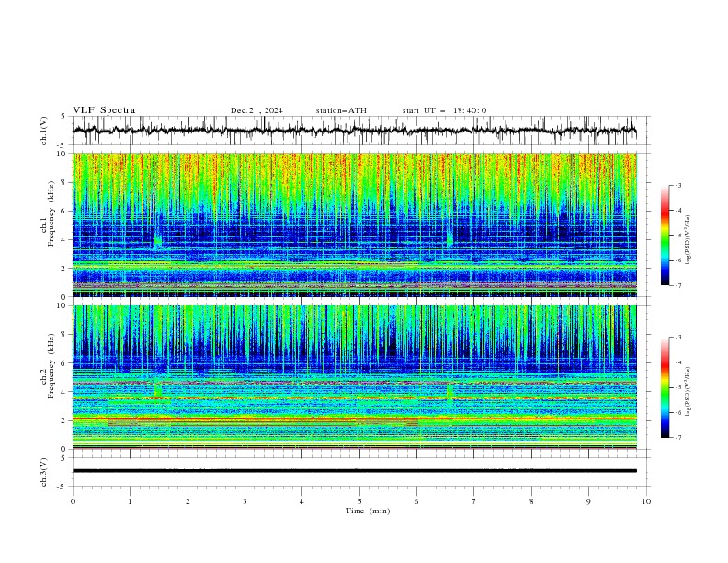Click time axis tick label "3"

click(x=245, y=501)
